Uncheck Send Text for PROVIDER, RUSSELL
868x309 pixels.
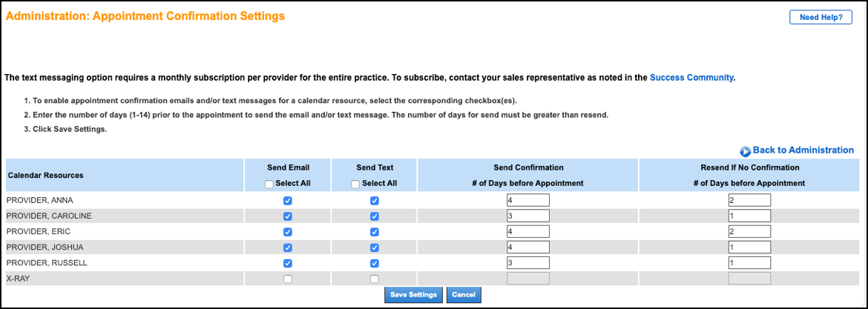[375, 263]
